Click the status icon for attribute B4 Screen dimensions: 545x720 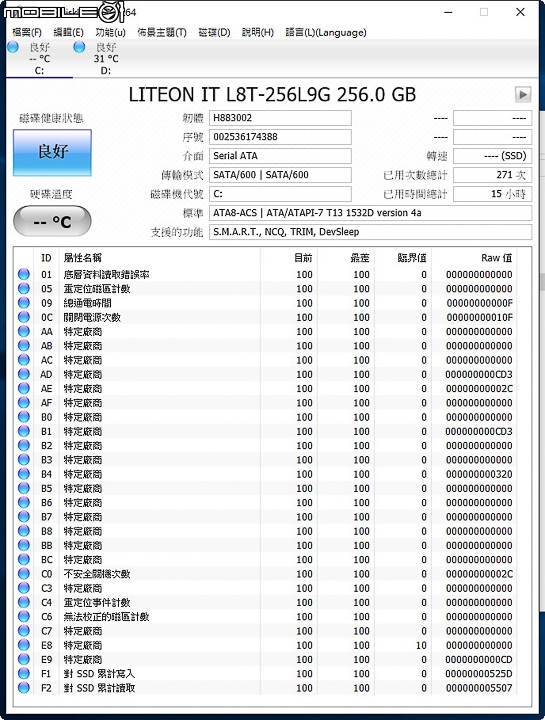23,474
